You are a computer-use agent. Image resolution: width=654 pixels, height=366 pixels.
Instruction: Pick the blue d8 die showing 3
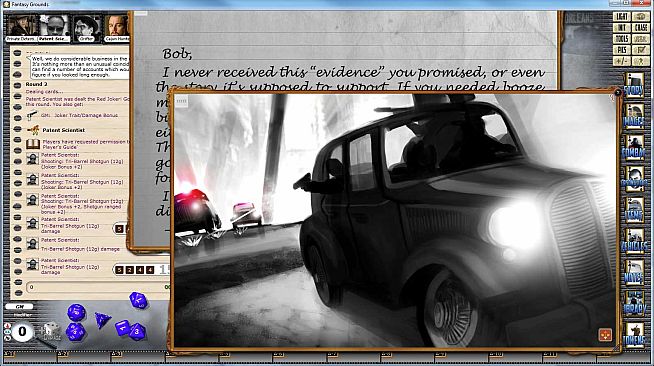137,332
